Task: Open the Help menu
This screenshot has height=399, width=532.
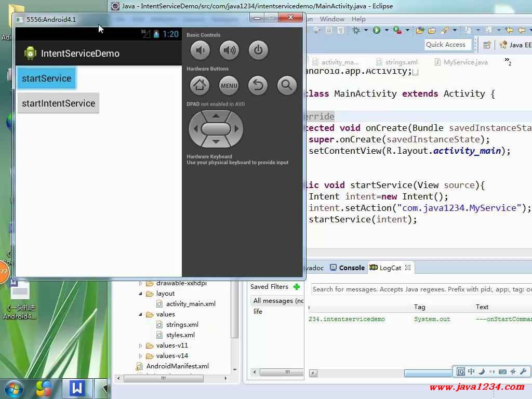Action: (358, 19)
